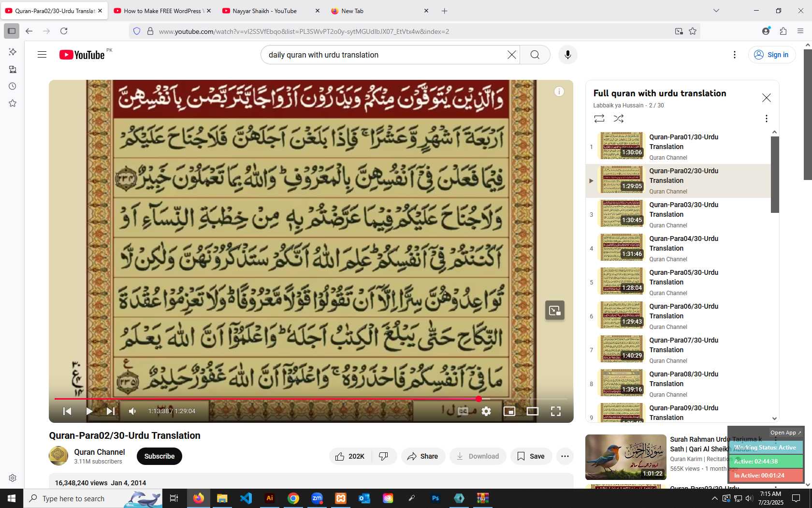Mute the video volume
The width and height of the screenshot is (812, 508).
click(132, 411)
